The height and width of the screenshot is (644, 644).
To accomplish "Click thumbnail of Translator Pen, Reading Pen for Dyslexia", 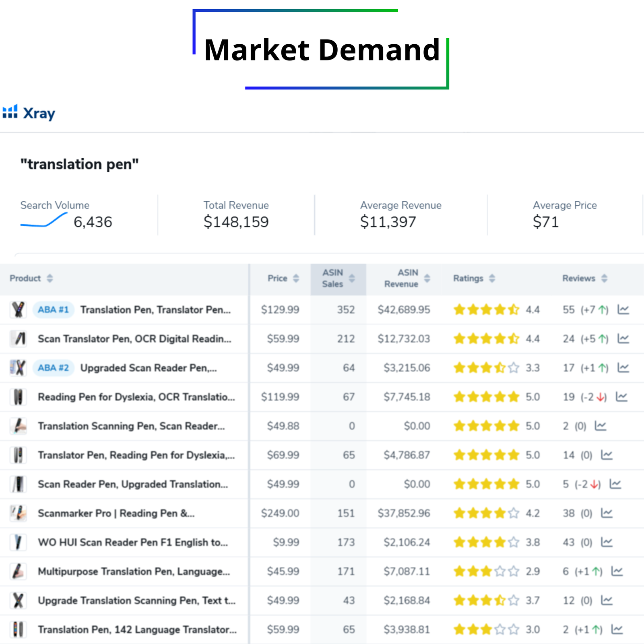I will 18,455.
